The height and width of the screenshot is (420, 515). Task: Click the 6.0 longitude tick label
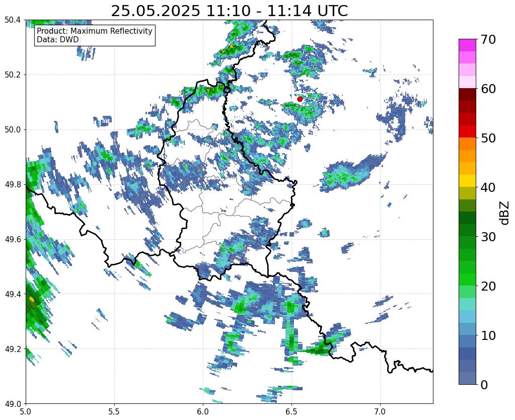coord(203,411)
